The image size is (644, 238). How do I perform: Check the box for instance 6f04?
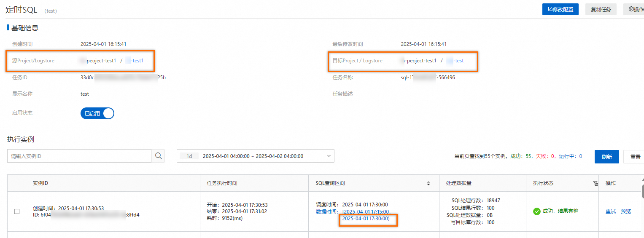click(17, 211)
